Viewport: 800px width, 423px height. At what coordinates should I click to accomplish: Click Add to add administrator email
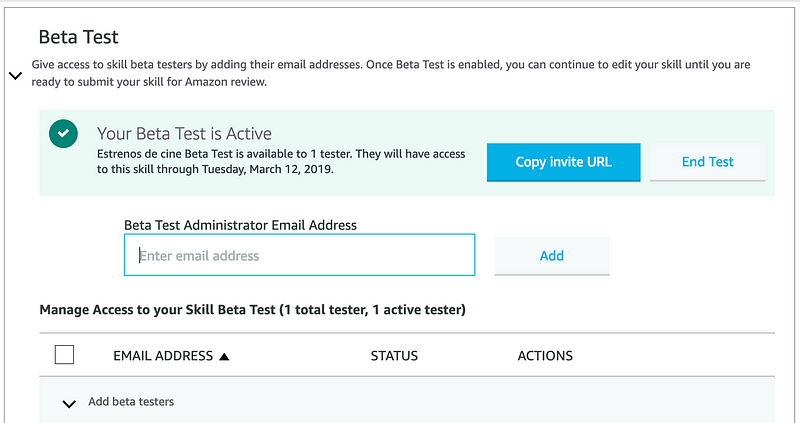coord(551,255)
